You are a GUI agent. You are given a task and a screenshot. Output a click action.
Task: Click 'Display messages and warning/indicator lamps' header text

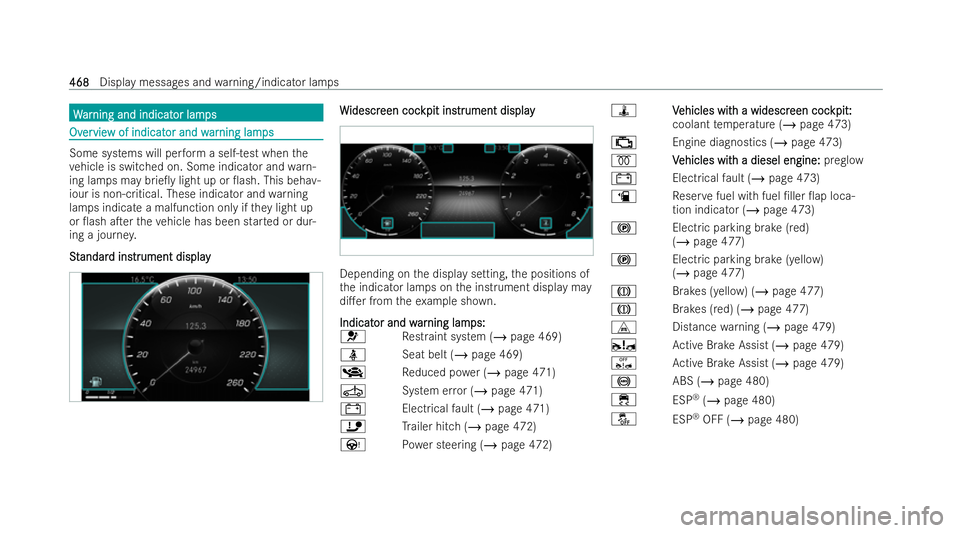[x=219, y=82]
